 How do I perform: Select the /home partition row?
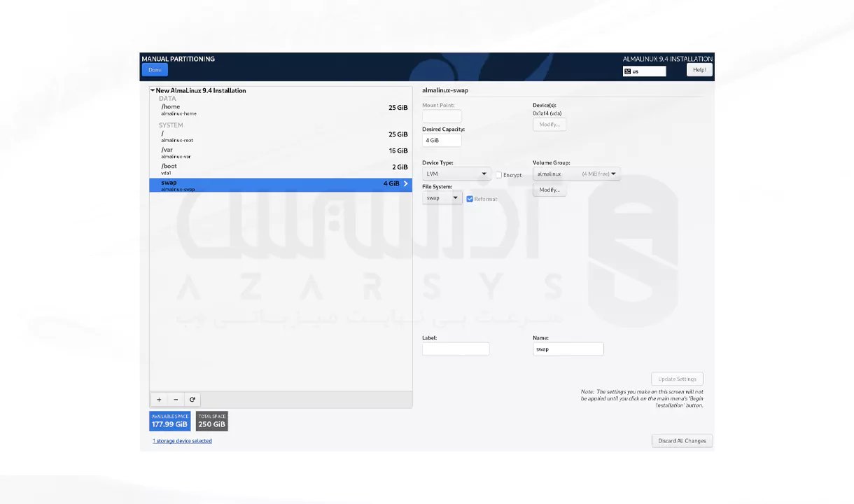(x=281, y=110)
